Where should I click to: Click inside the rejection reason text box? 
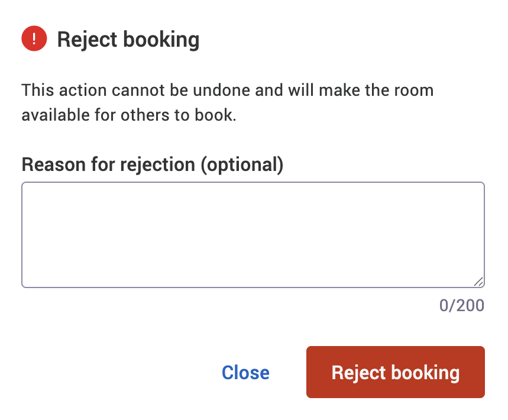pyautogui.click(x=253, y=234)
